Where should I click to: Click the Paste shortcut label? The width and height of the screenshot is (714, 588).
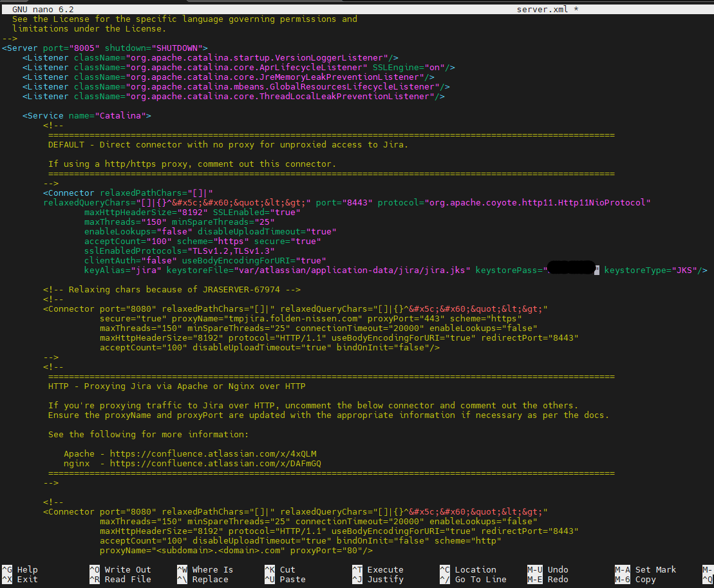[292, 579]
